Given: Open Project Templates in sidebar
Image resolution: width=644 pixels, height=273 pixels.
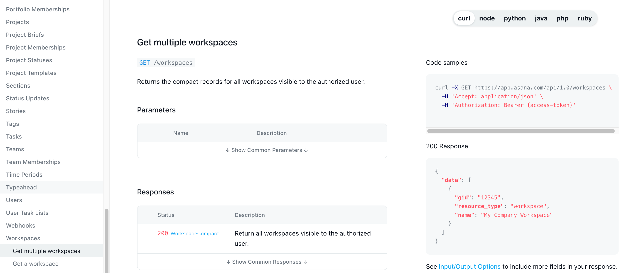Looking at the screenshot, I should 31,73.
